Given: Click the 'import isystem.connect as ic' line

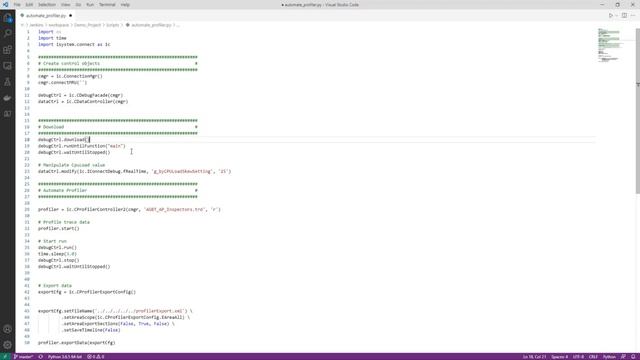Looking at the screenshot, I should (x=74, y=44).
